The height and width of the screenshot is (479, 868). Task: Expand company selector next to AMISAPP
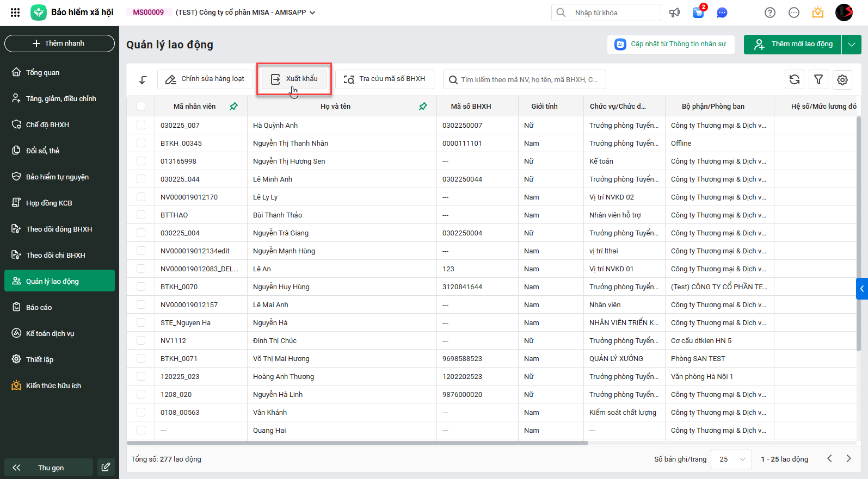[312, 13]
